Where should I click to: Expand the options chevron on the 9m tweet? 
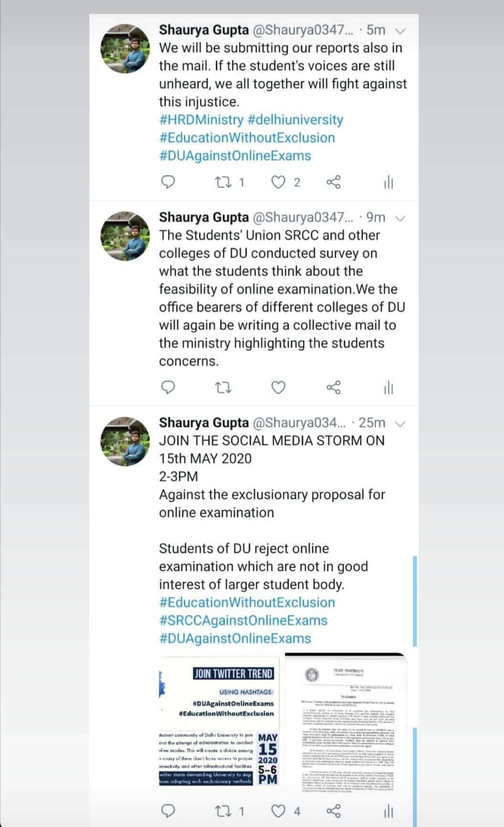[400, 219]
